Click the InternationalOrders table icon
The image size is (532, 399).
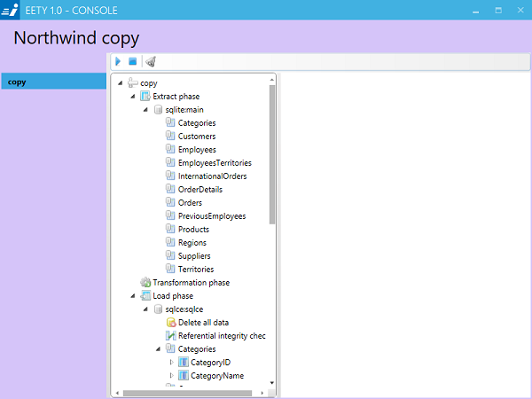point(170,176)
